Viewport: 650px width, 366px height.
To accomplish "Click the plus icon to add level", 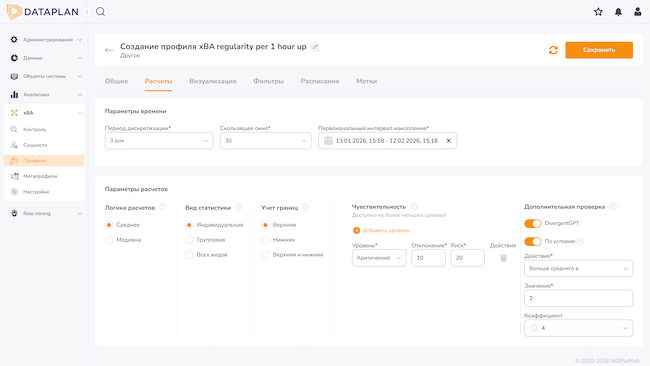I will click(356, 230).
